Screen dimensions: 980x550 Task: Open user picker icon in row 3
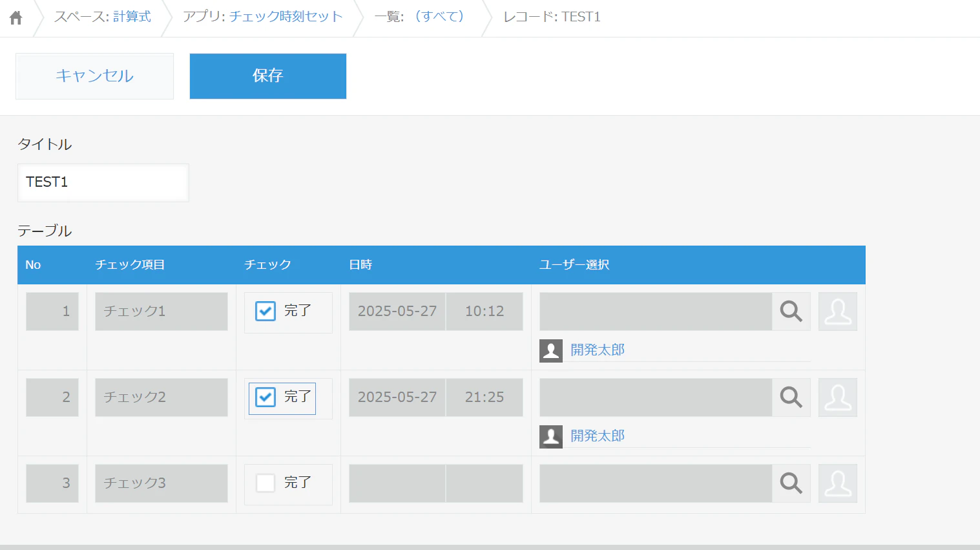point(838,483)
